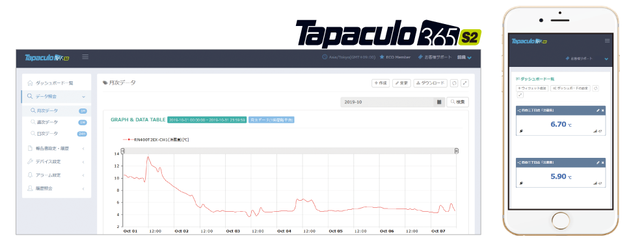This screenshot has height=241, width=644.
Task: Click the fullscreen icon on the phone dashboard
Action: click(520, 95)
